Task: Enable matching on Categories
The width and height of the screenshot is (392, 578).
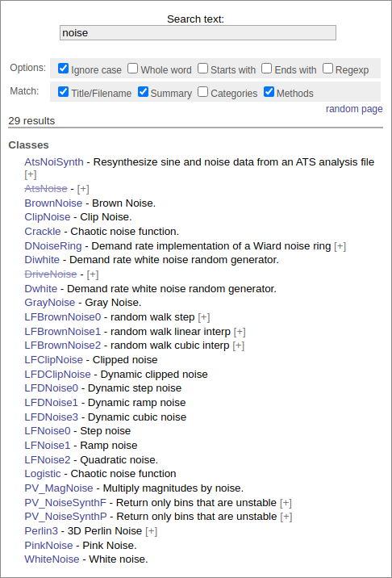Action: click(x=202, y=92)
